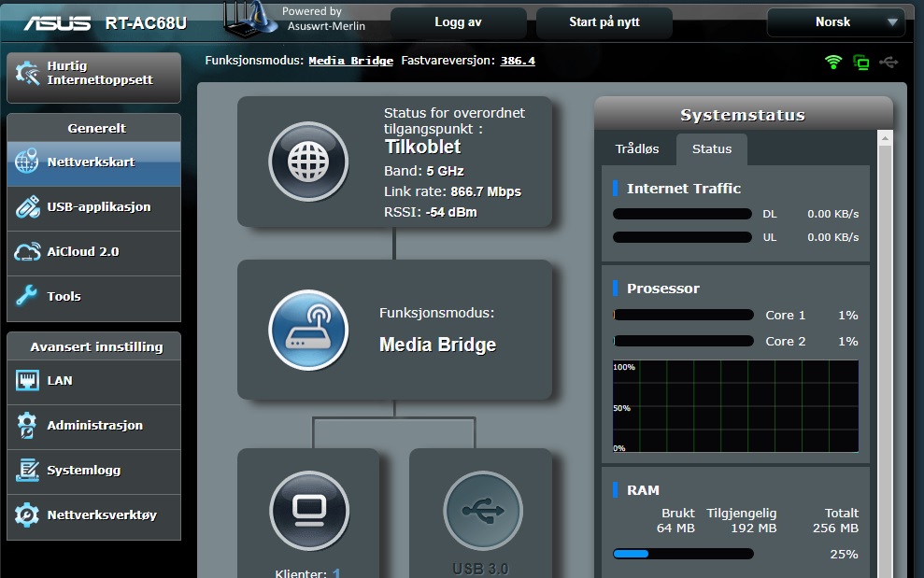924x578 pixels.
Task: Click firmware version 386.4 link
Action: (x=518, y=61)
